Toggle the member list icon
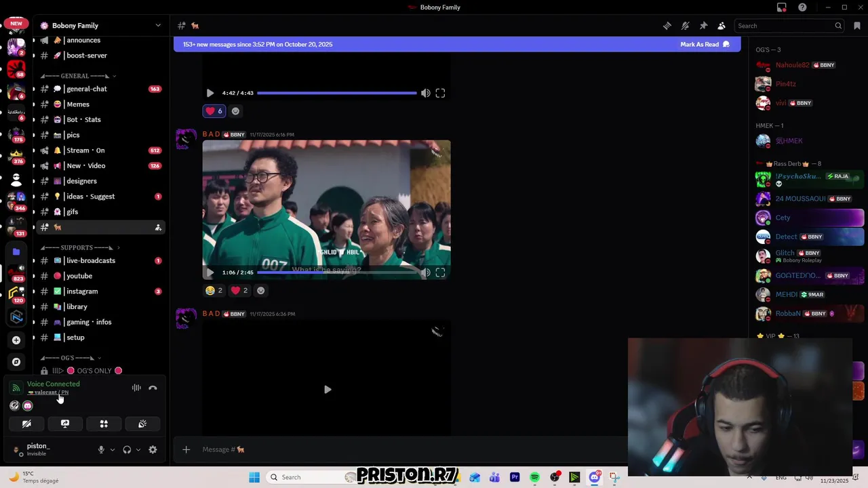868x488 pixels. point(722,26)
